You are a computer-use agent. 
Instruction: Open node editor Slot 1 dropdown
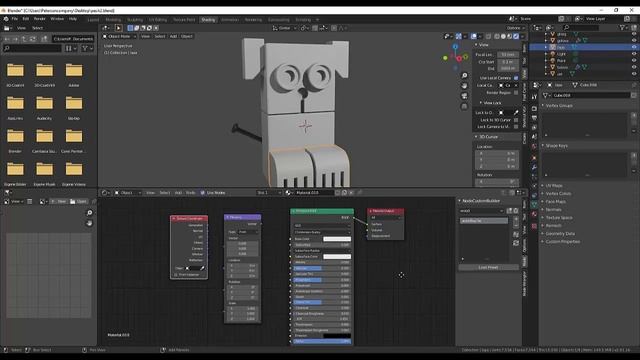(269, 193)
